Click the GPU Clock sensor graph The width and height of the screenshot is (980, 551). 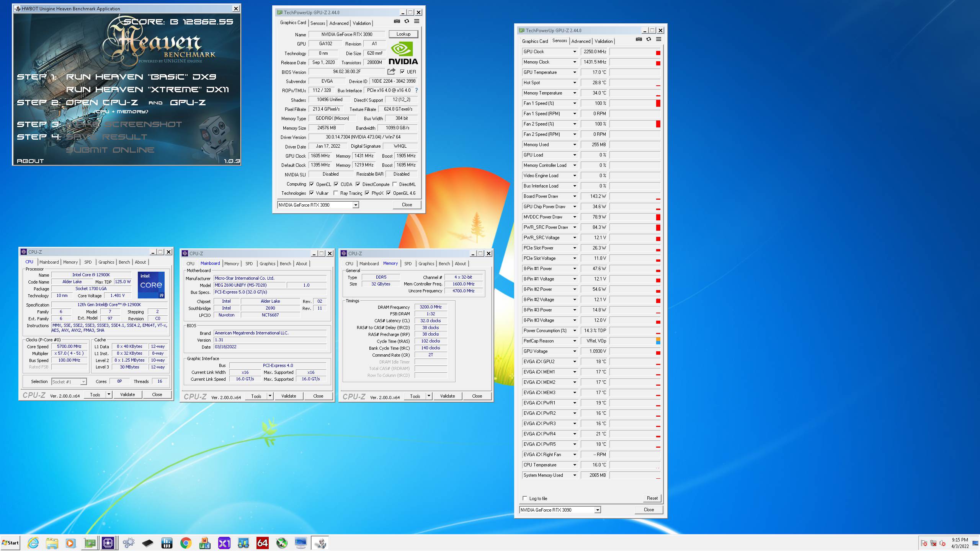(635, 52)
